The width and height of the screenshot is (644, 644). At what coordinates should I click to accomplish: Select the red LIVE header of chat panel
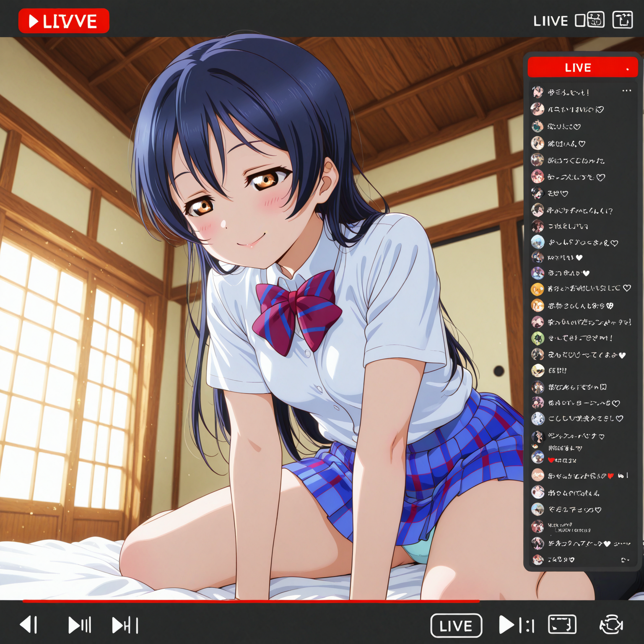point(582,68)
